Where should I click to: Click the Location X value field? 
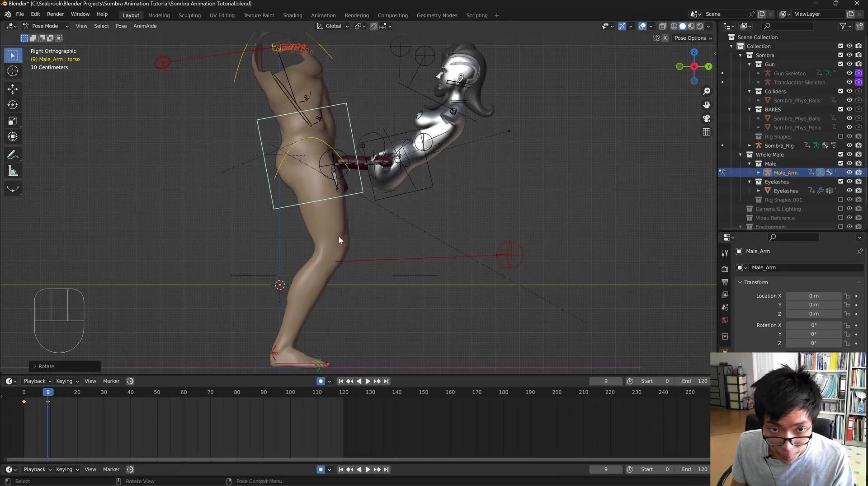click(813, 296)
